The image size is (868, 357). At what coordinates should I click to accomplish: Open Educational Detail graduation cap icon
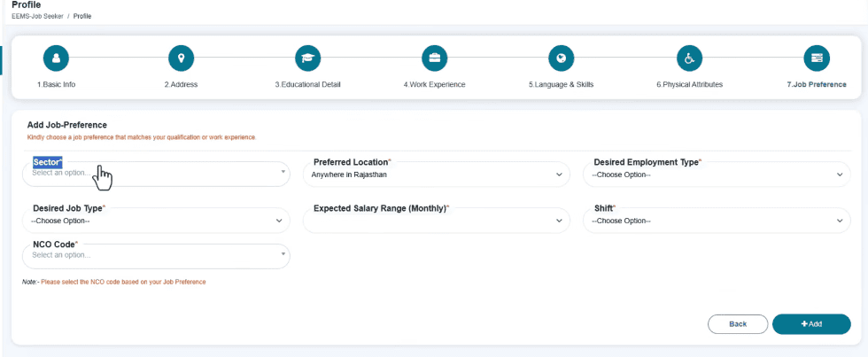tap(308, 58)
